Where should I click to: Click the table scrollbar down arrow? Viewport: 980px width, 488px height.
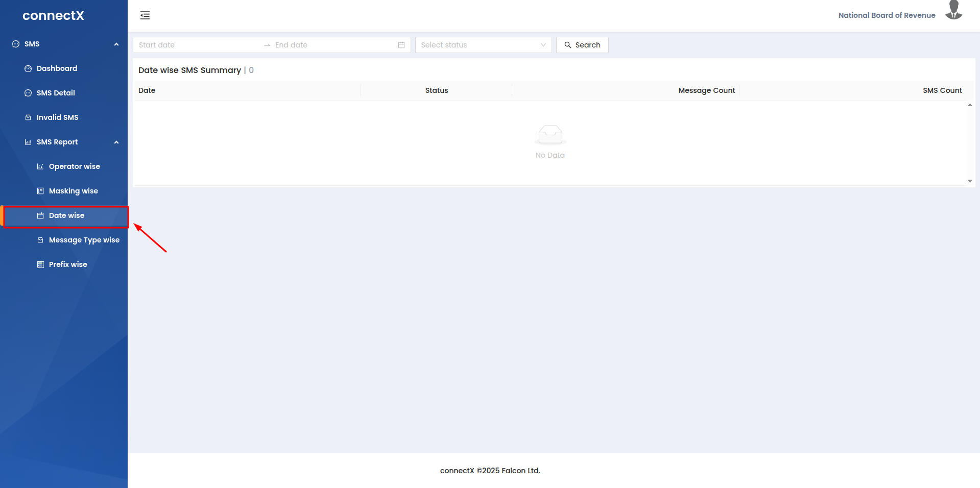click(x=970, y=181)
